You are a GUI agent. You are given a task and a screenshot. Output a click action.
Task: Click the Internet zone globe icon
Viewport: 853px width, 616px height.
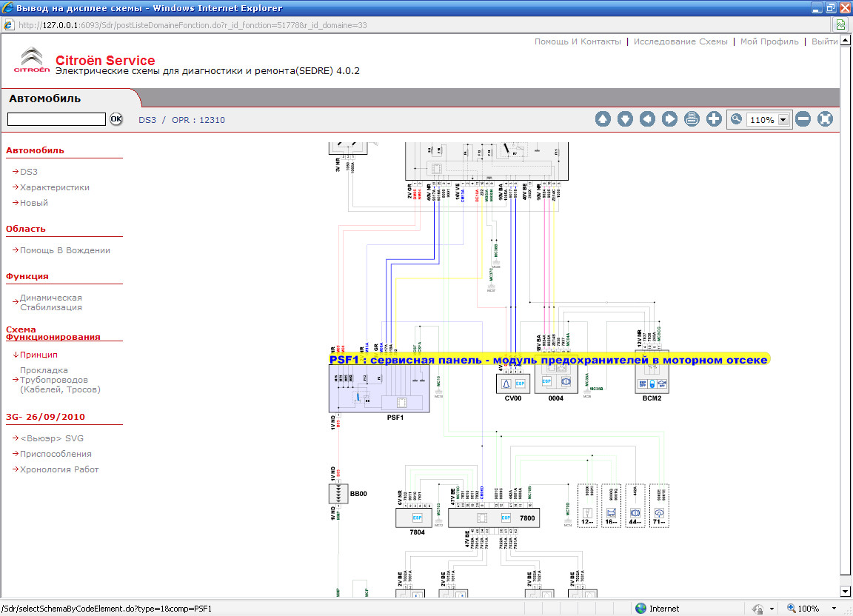point(640,609)
